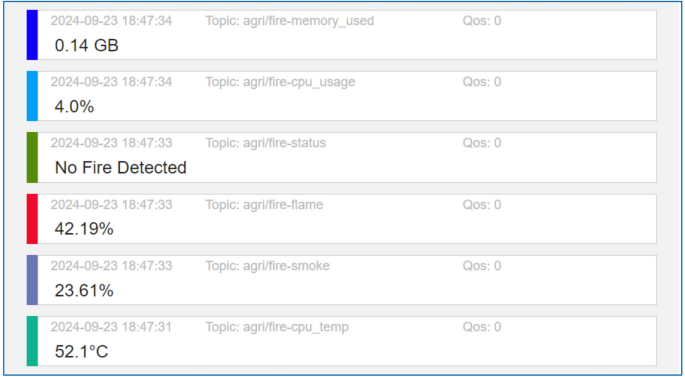Click the blue color bar of memory_used message
The width and height of the screenshot is (685, 377).
click(32, 35)
